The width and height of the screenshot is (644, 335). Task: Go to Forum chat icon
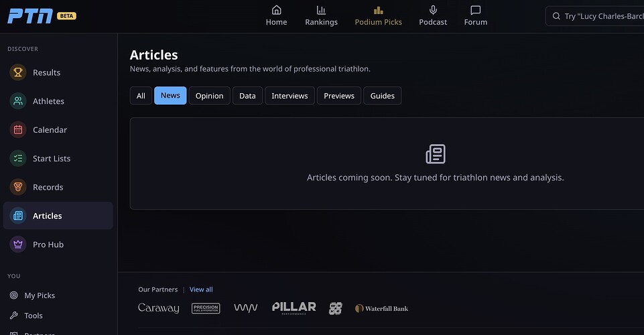tap(475, 10)
